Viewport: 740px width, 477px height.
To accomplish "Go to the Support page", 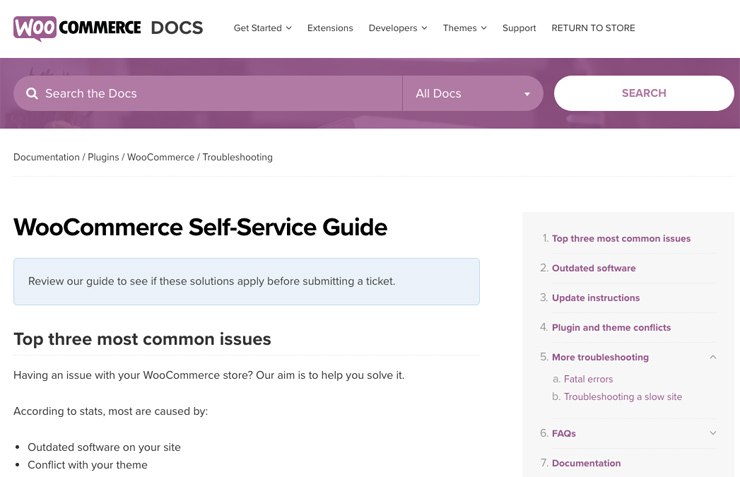I will [x=519, y=28].
